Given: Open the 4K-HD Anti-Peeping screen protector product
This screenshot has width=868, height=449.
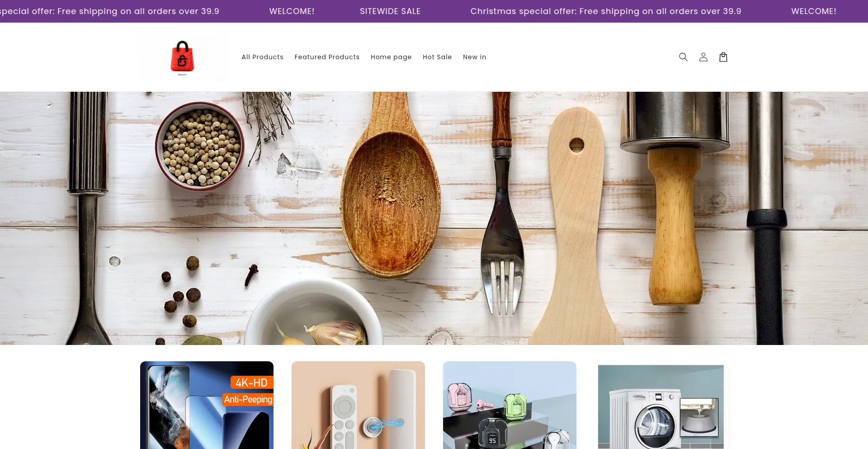Looking at the screenshot, I should coord(207,405).
